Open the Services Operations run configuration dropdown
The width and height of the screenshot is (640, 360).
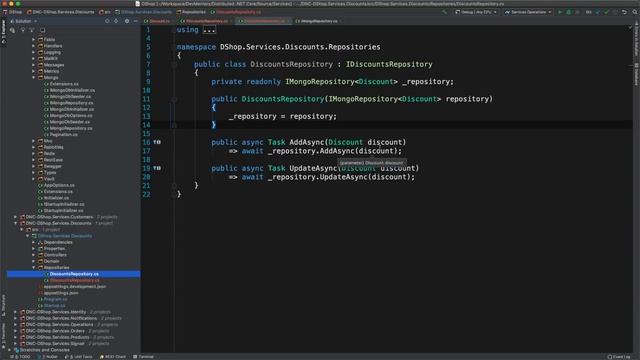click(528, 12)
